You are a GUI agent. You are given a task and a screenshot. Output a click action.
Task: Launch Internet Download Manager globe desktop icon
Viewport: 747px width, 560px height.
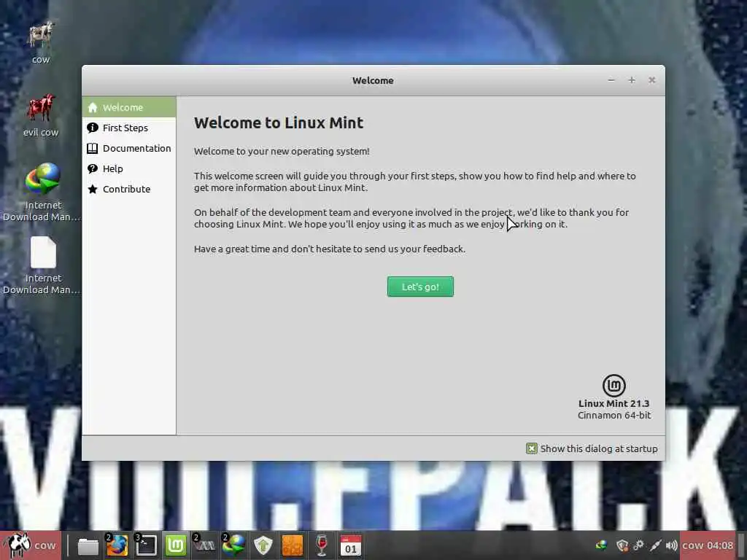point(42,192)
